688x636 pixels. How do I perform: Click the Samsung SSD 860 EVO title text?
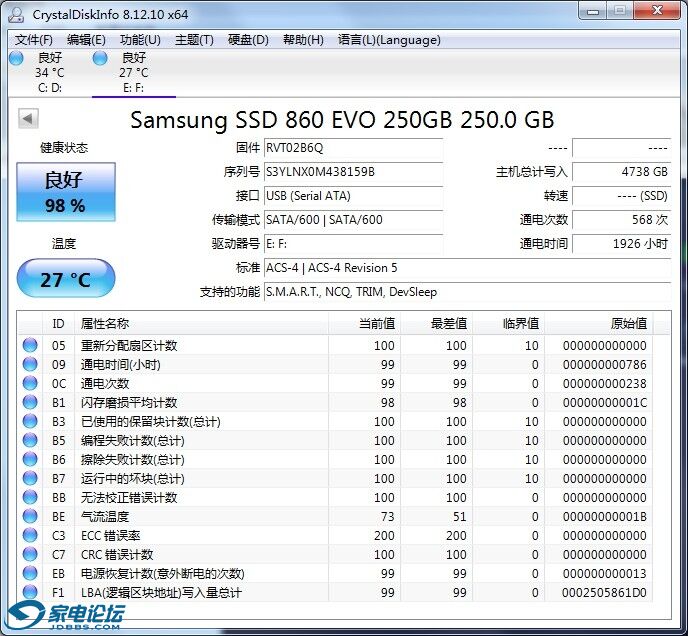coord(342,120)
